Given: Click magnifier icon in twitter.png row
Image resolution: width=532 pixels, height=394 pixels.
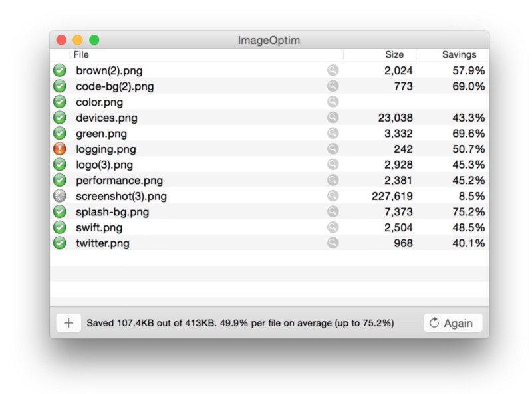Looking at the screenshot, I should 333,243.
